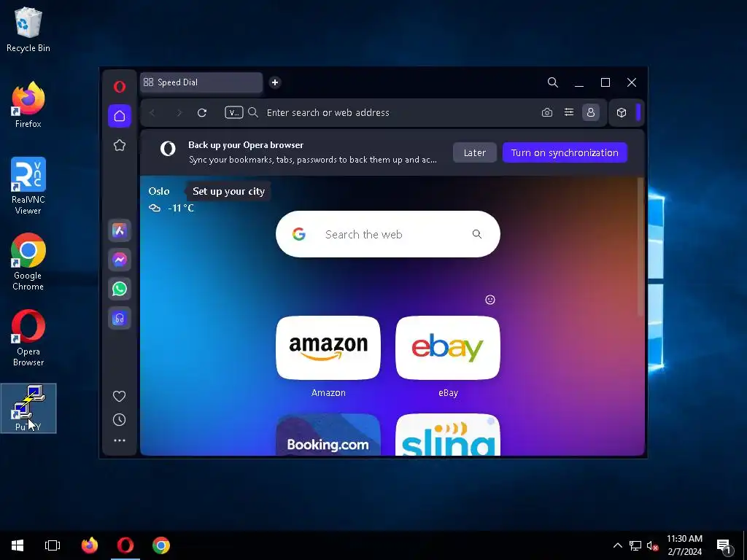
Task: Open bookmarks star icon in sidebar
Action: coord(120,145)
